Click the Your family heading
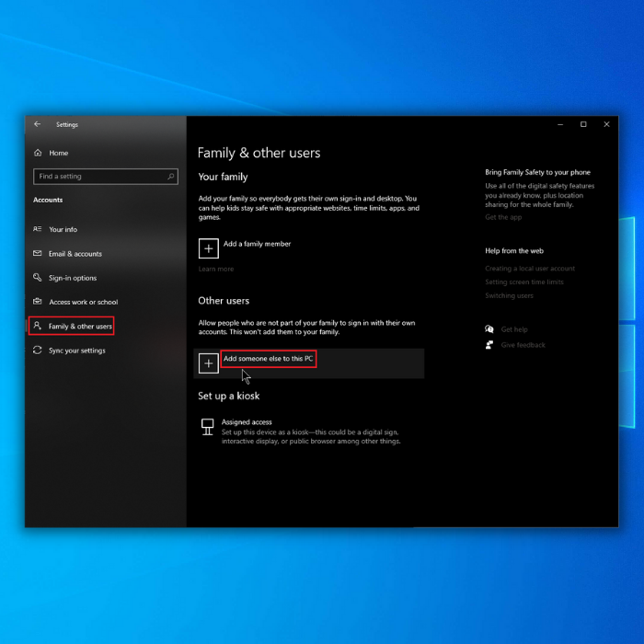The image size is (644, 644). 223,177
